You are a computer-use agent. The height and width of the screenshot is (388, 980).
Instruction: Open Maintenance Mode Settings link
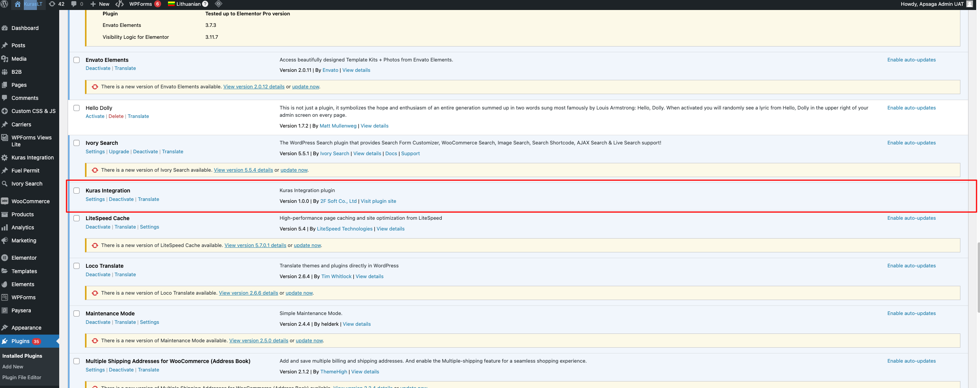pos(149,322)
